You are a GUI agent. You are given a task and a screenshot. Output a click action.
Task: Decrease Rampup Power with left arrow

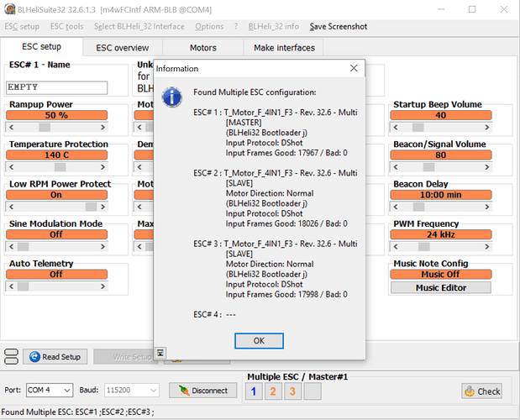click(x=12, y=128)
